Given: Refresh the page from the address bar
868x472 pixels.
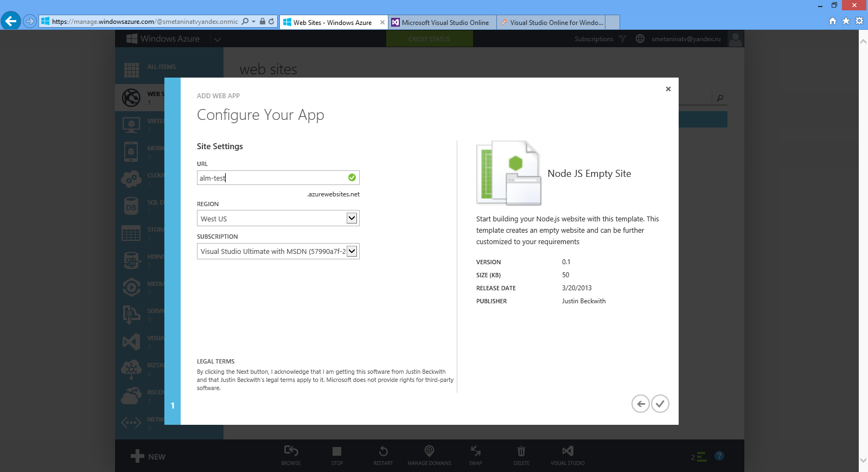Looking at the screenshot, I should coord(271,22).
